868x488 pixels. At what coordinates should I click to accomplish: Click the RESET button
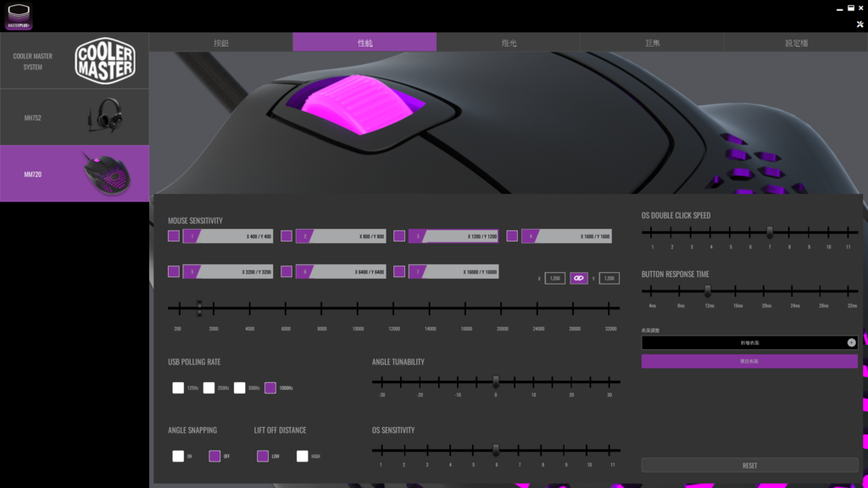(x=749, y=465)
